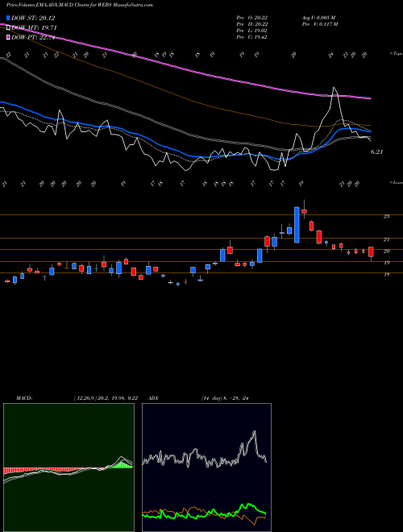Click the 'Pre V: 0.117 M' volume text
Viewport: 403px width, 532px height.
(319, 24)
